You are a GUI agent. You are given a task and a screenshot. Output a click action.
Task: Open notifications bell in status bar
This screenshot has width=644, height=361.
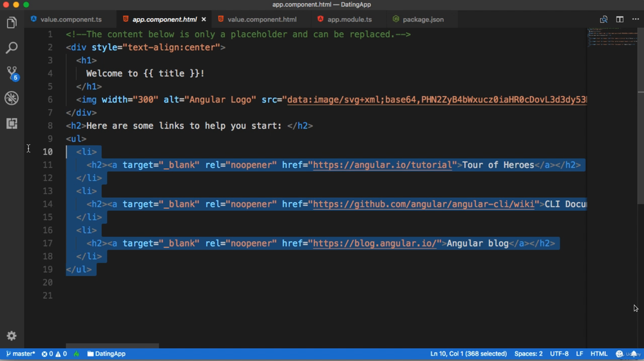pyautogui.click(x=634, y=354)
